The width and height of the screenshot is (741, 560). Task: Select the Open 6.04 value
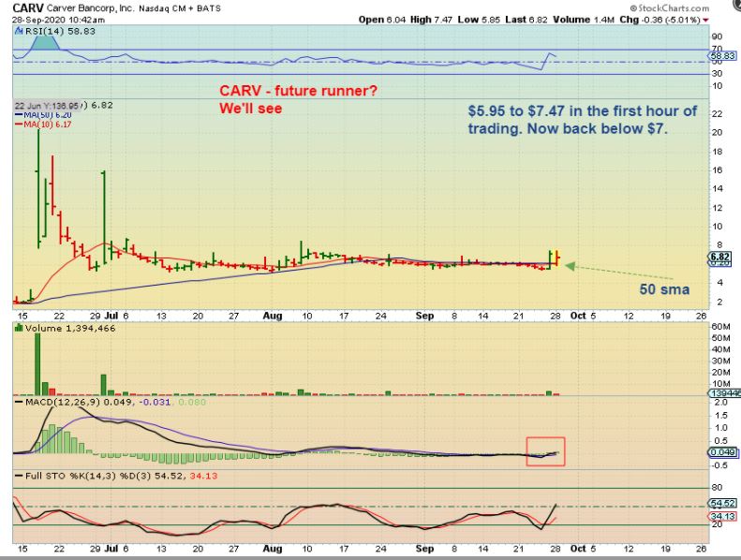click(382, 20)
